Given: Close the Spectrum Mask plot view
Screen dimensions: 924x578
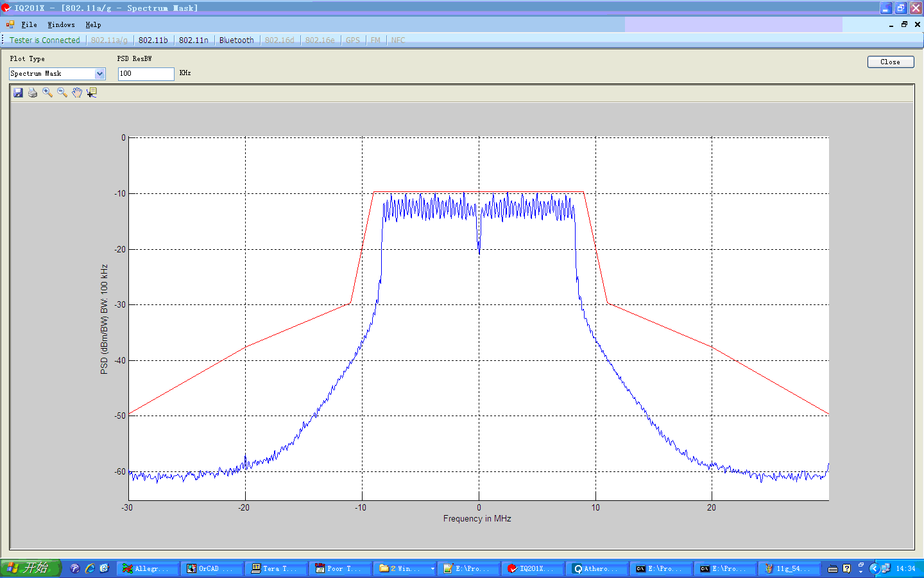Looking at the screenshot, I should point(890,62).
